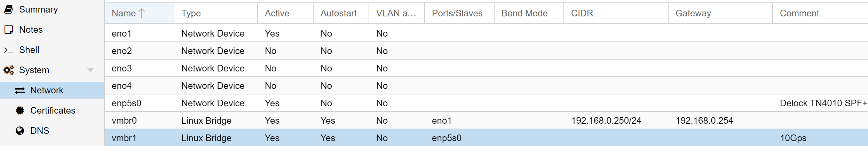Click the Summary book icon

coord(9,9)
